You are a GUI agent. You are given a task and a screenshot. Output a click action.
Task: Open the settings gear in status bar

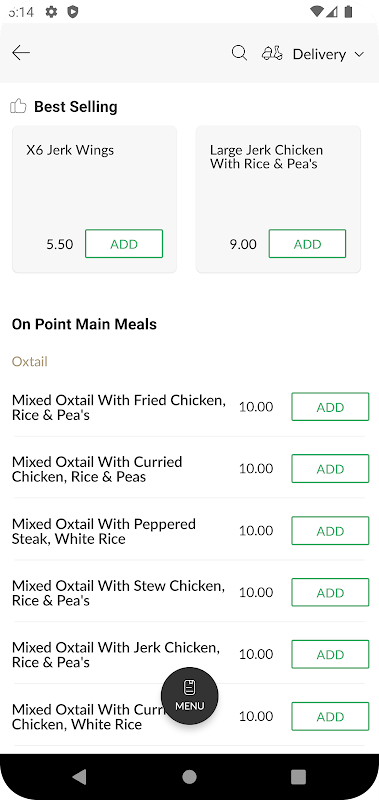coord(51,12)
